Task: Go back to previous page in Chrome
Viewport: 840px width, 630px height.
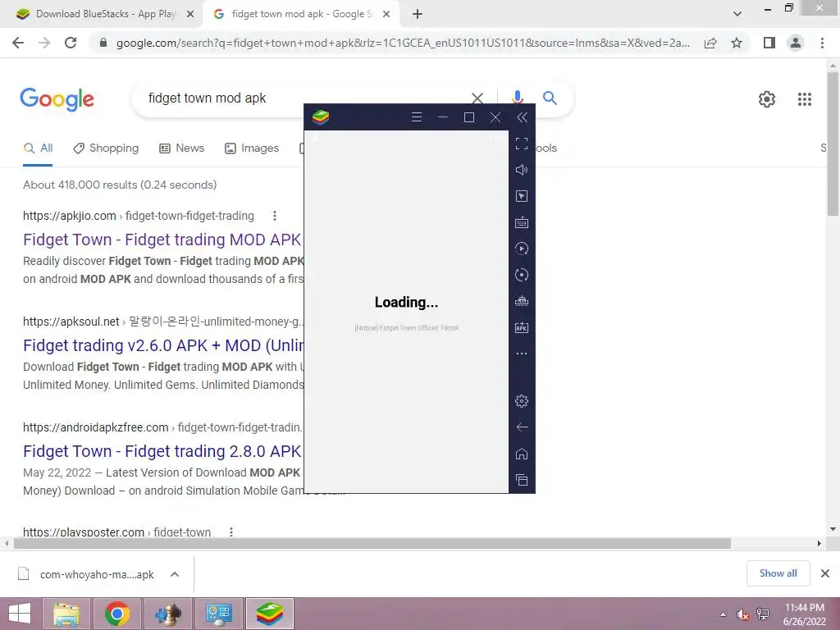Action: [x=18, y=43]
